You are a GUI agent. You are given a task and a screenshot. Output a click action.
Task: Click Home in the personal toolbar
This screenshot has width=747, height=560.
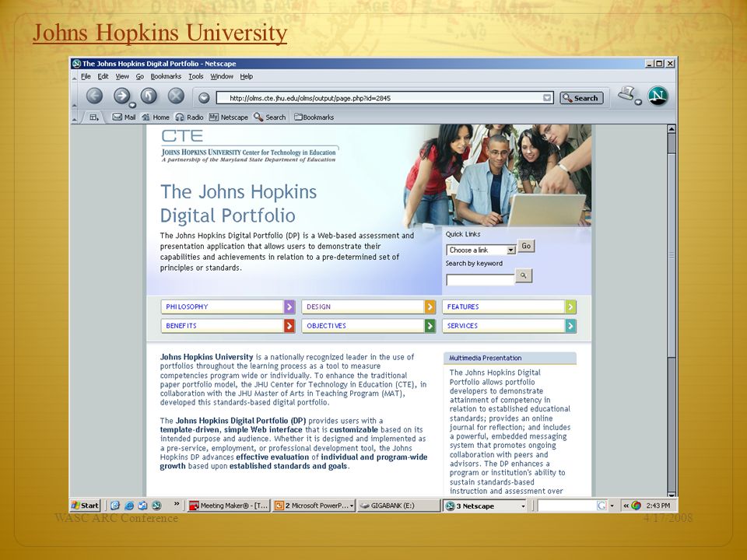point(156,117)
